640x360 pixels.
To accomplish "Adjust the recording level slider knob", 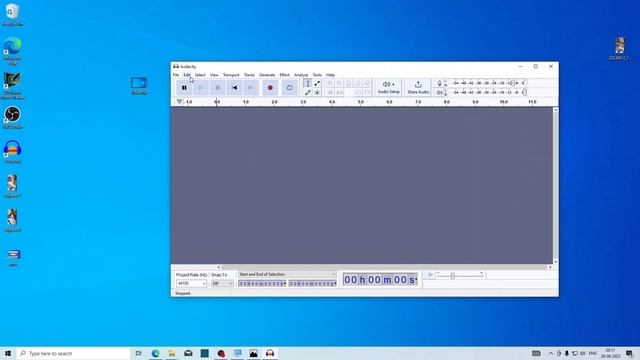I will tap(513, 83).
